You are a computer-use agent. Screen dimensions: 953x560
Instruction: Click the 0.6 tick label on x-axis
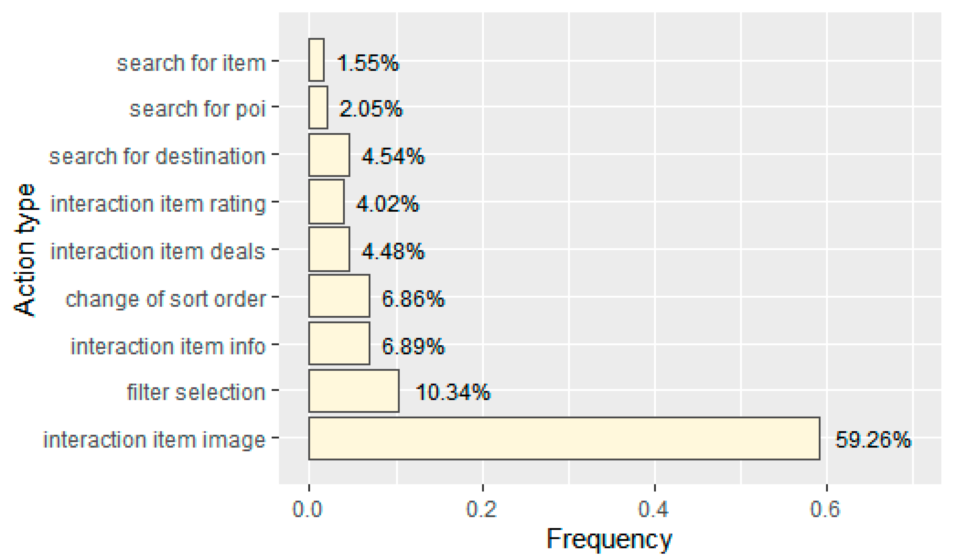click(x=826, y=509)
